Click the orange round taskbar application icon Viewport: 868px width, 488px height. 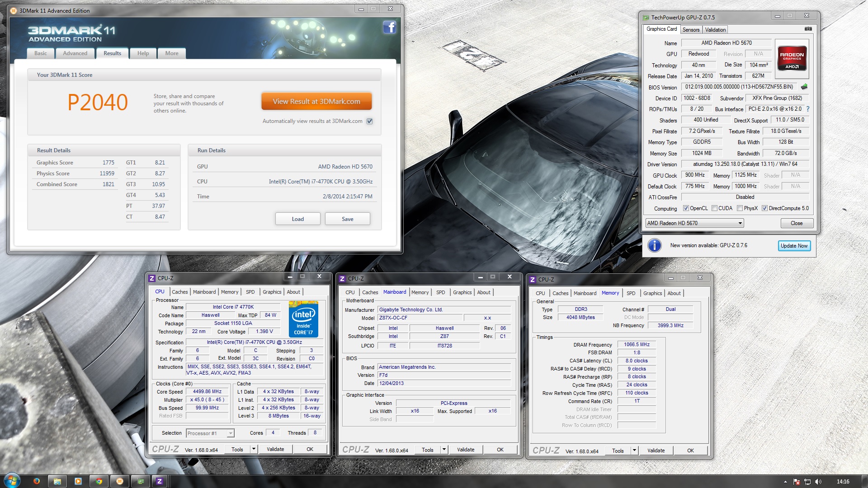coord(120,481)
